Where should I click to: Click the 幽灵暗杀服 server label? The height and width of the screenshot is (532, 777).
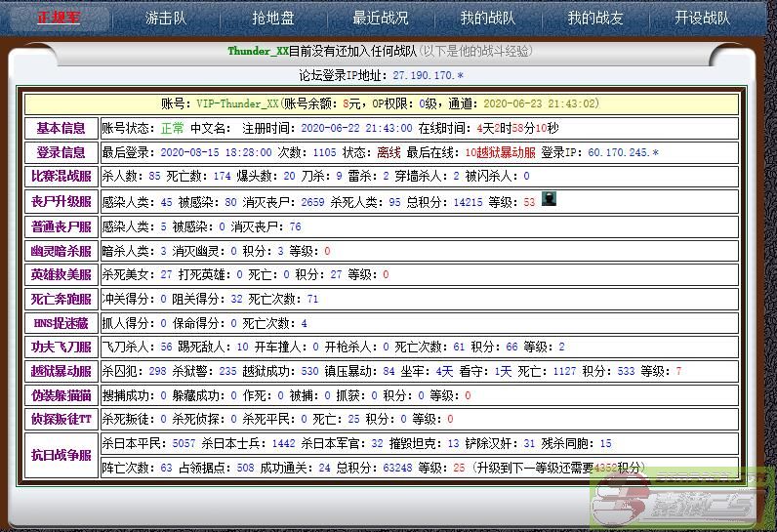point(61,250)
